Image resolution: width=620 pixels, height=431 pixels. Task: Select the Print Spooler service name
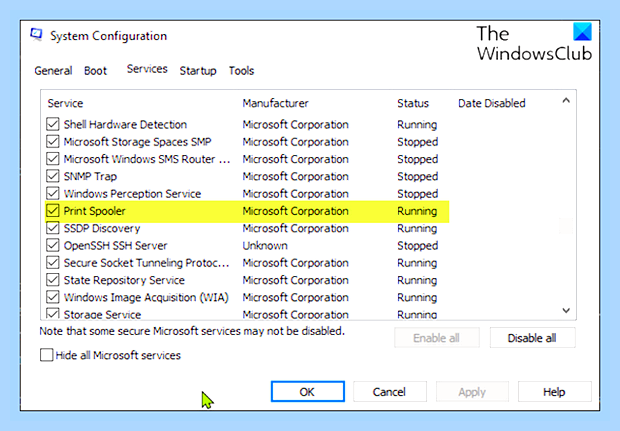point(95,211)
